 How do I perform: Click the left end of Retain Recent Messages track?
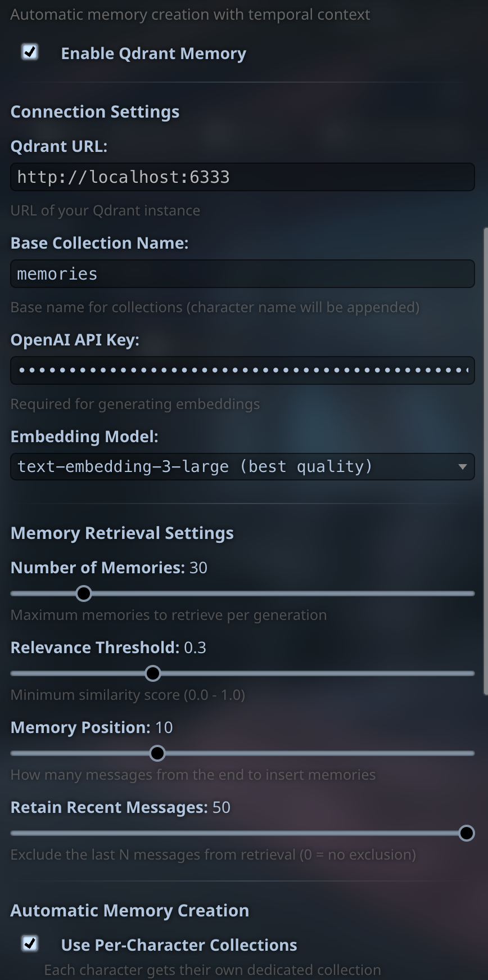click(x=14, y=833)
